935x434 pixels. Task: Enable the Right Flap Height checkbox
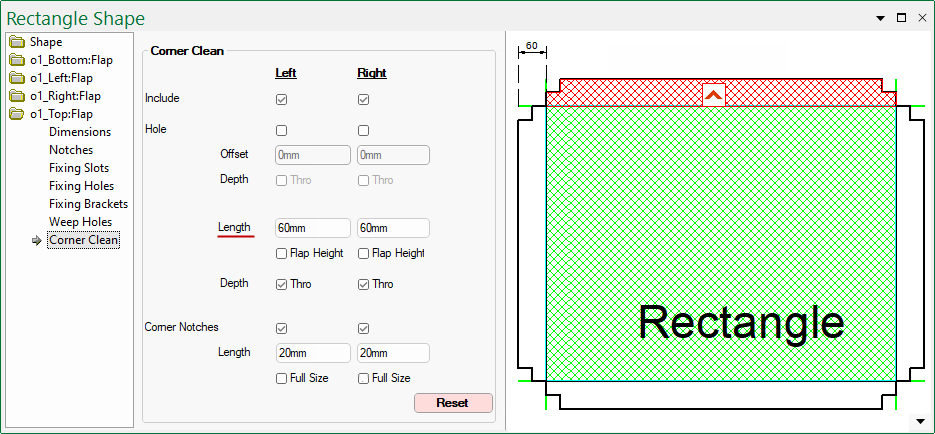tap(363, 254)
